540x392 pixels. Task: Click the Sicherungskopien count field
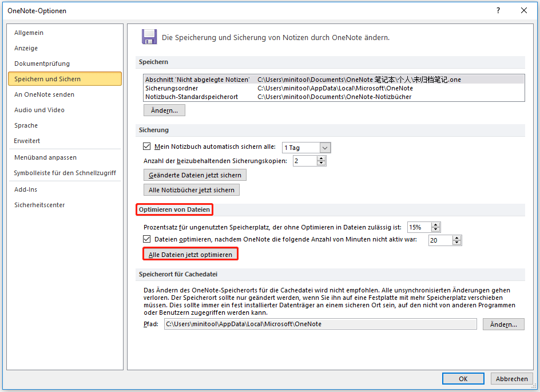[304, 161]
